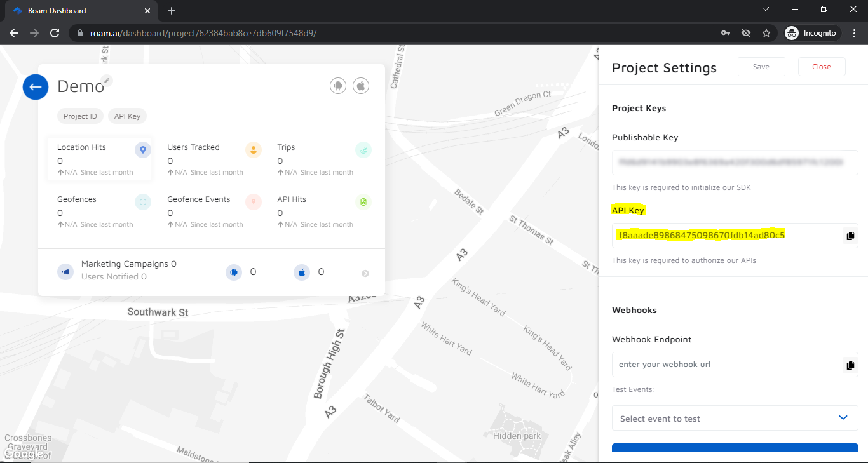
Task: Click the Geofence Events label
Action: click(x=199, y=199)
